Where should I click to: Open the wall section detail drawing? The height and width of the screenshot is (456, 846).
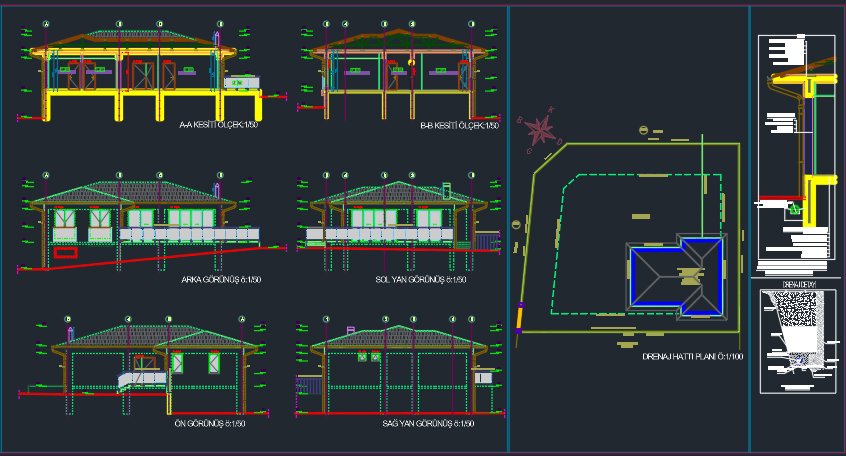[794, 150]
